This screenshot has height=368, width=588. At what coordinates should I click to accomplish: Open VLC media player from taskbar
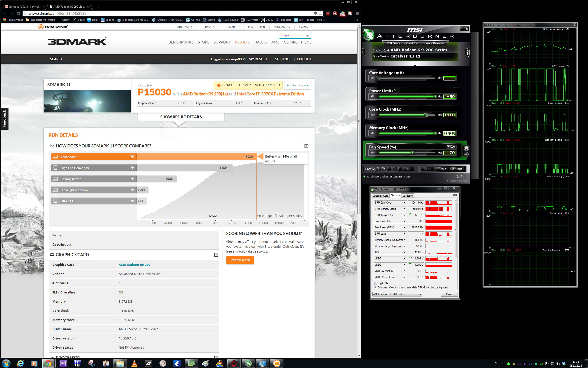pos(134,363)
